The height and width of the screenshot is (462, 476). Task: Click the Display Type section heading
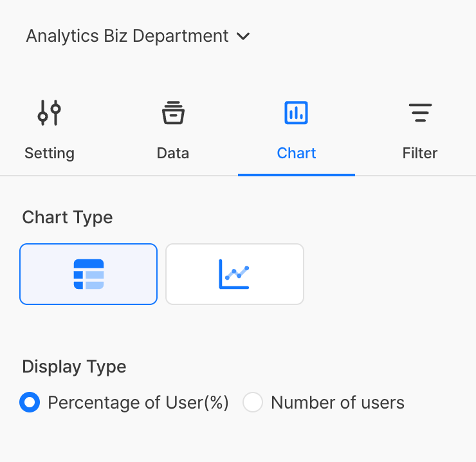tap(74, 367)
